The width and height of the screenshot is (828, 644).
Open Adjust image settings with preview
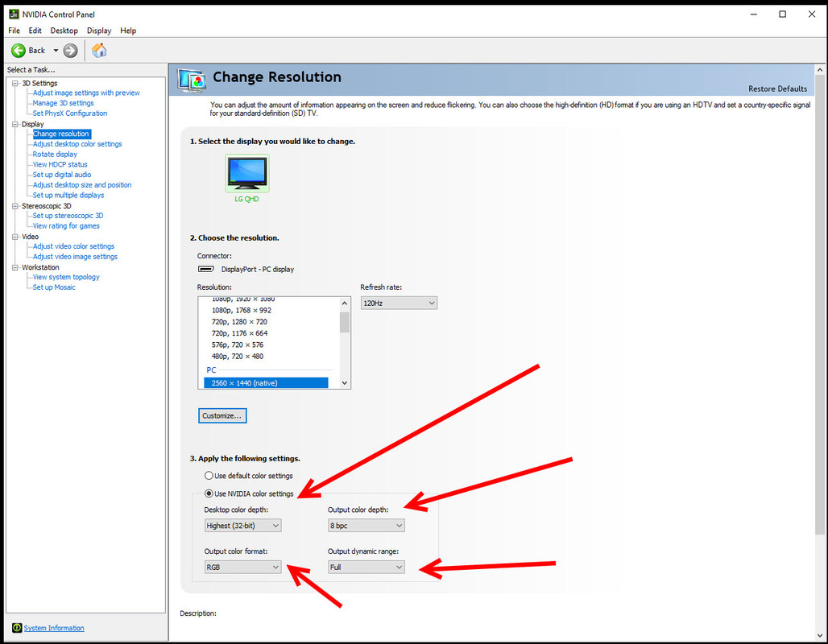coord(86,93)
